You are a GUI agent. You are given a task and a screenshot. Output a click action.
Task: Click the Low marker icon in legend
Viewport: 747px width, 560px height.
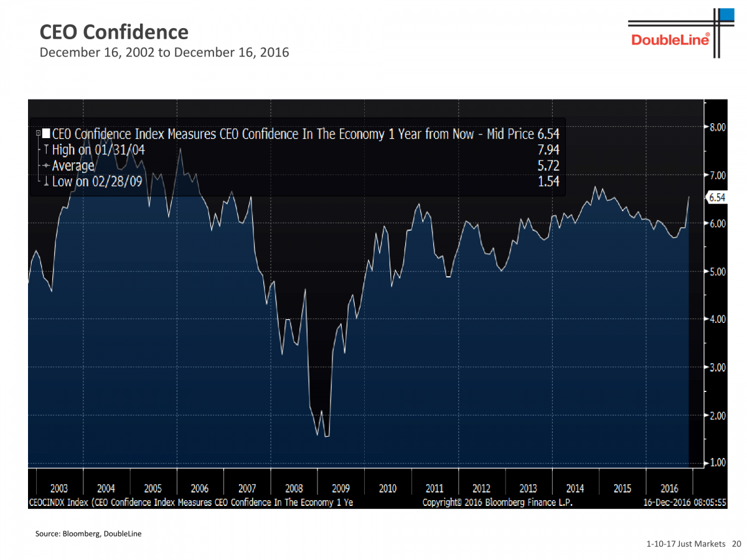click(46, 182)
